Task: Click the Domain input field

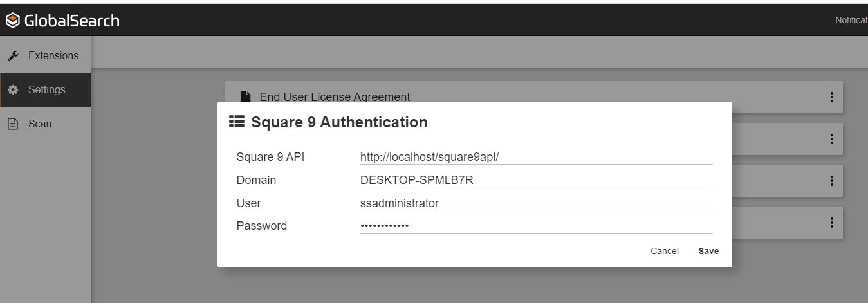Action: 535,180
